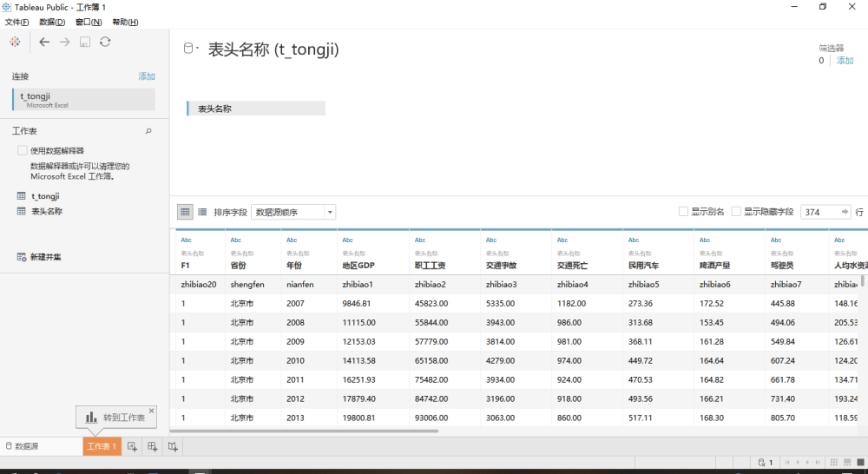868x474 pixels.
Task: Click the 地区GDP column header
Action: [x=358, y=266]
